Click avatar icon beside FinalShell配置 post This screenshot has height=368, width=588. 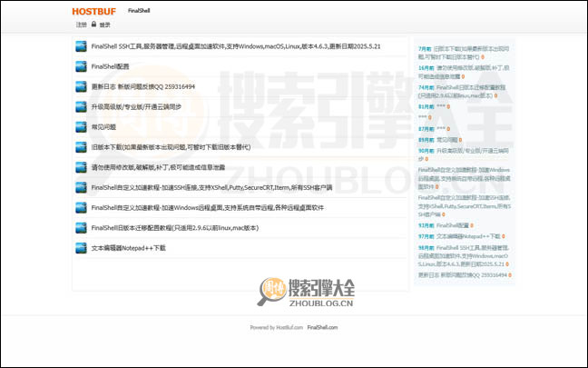coord(81,66)
